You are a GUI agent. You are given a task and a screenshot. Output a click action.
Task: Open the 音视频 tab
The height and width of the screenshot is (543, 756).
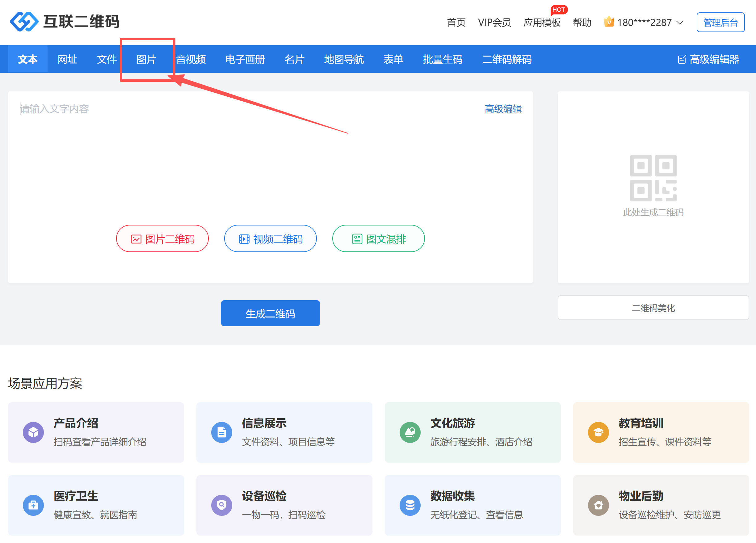(191, 59)
